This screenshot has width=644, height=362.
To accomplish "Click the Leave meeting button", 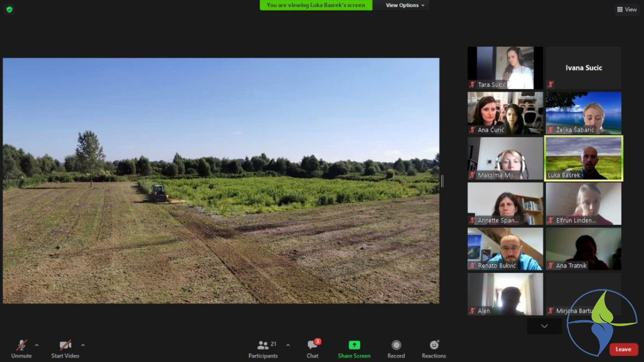I will (x=623, y=349).
